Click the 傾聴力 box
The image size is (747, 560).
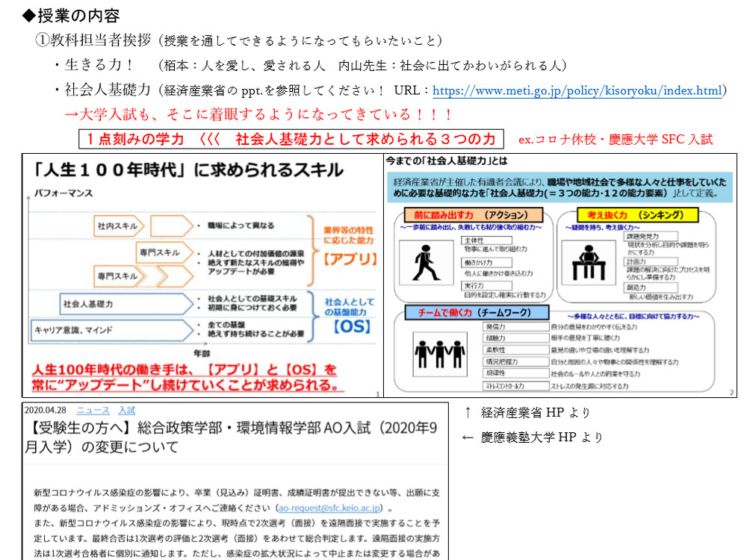pos(516,338)
